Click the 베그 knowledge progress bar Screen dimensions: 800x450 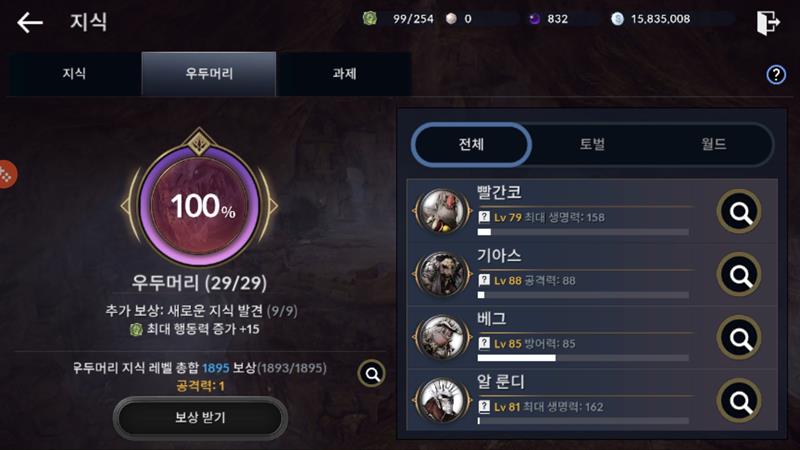(x=583, y=358)
